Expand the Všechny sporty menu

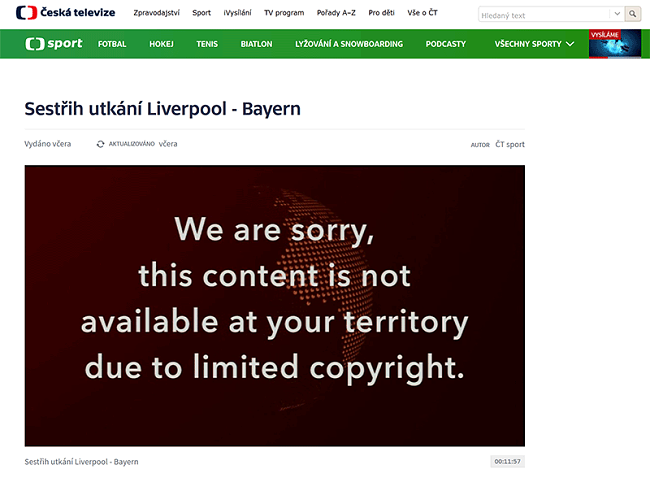coord(534,44)
